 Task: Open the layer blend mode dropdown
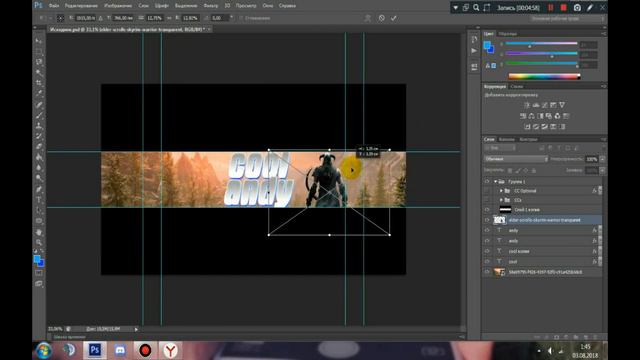click(x=516, y=159)
